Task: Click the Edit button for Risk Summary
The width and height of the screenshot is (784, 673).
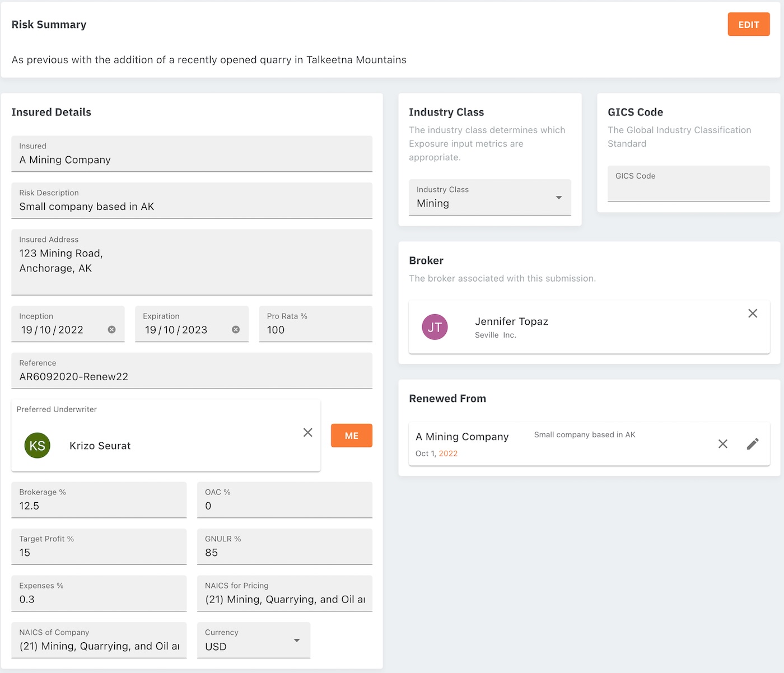Action: click(749, 25)
